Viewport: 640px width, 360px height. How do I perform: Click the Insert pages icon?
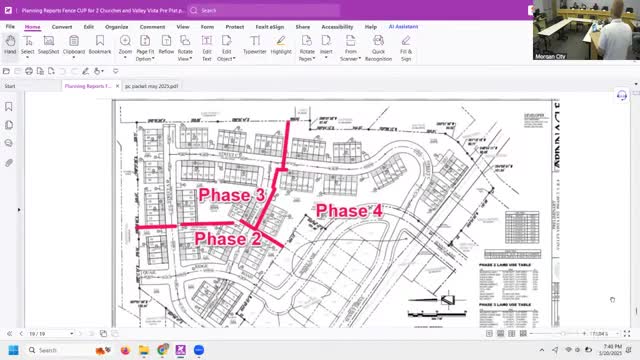[326, 40]
